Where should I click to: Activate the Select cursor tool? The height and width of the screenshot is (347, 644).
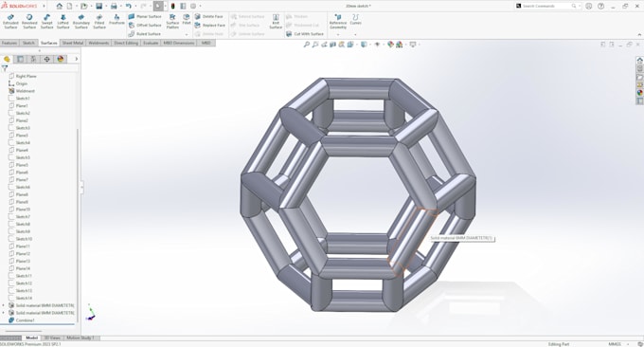click(x=158, y=6)
